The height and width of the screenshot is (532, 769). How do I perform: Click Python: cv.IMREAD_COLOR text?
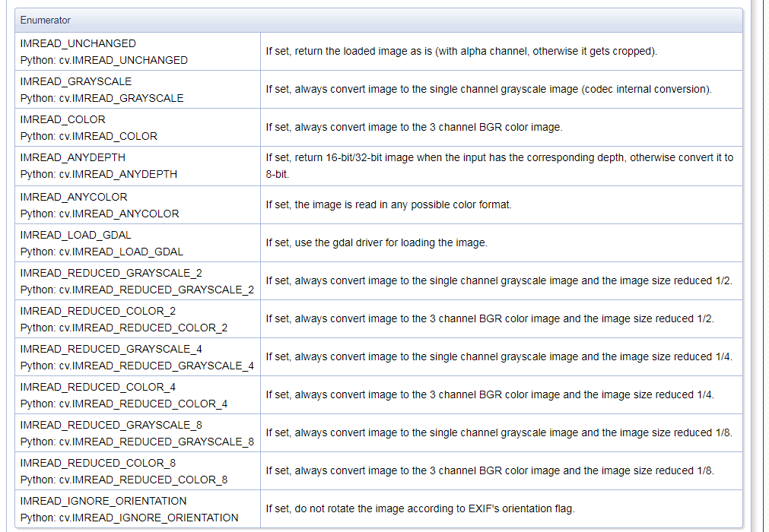[x=89, y=136]
